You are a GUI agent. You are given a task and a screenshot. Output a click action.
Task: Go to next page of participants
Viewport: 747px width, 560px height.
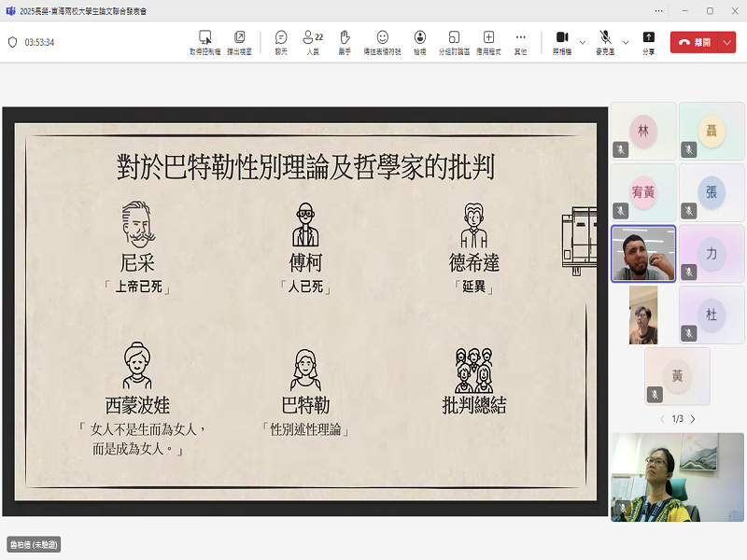point(693,419)
